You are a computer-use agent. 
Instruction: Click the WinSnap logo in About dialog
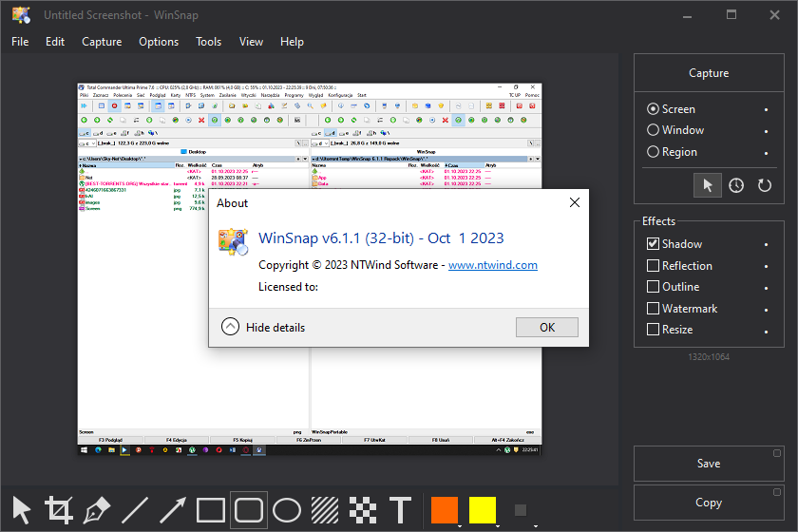[x=233, y=242]
